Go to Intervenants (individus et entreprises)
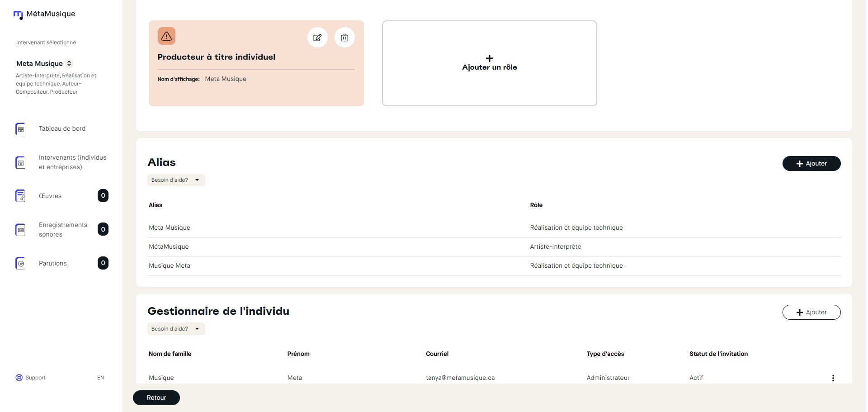The width and height of the screenshot is (868, 412). coord(72,162)
